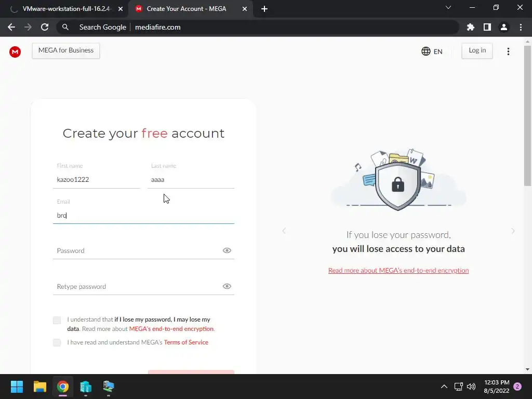Click the globe language icon

click(x=426, y=51)
